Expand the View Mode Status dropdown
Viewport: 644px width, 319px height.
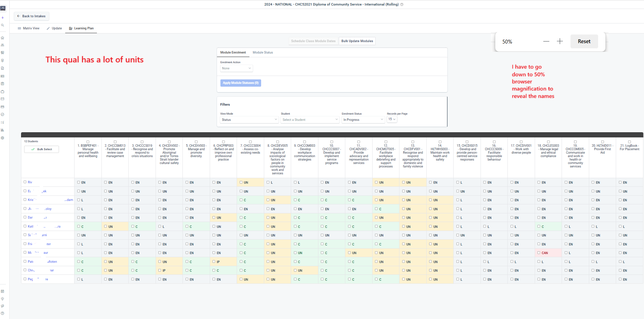tap(249, 120)
